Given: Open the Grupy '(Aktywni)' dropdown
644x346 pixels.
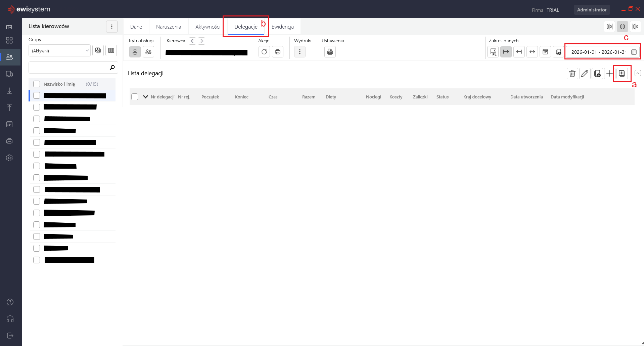Looking at the screenshot, I should pos(59,51).
